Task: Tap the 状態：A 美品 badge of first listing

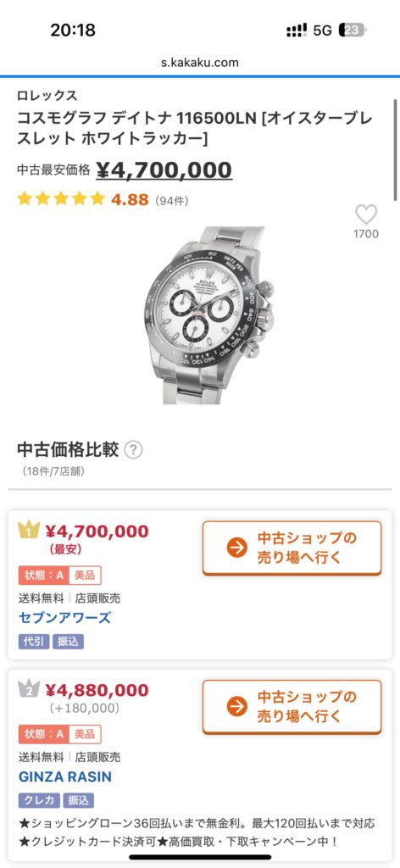Action: click(60, 576)
